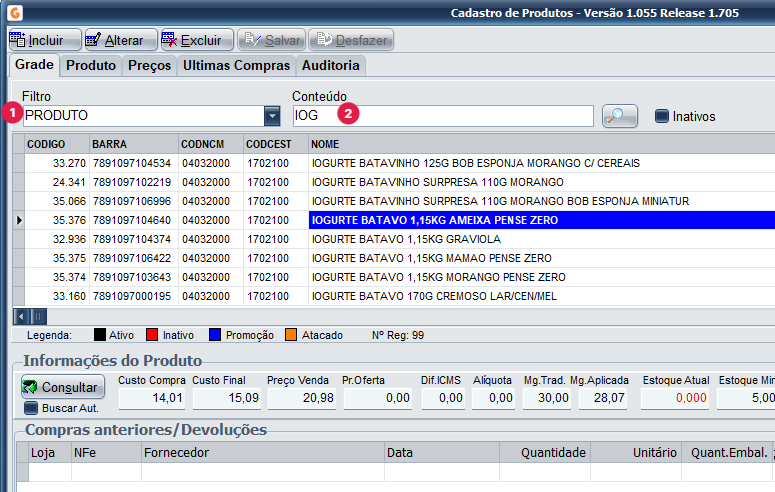Click the Quantidade column header
This screenshot has height=492, width=775.
[x=545, y=453]
